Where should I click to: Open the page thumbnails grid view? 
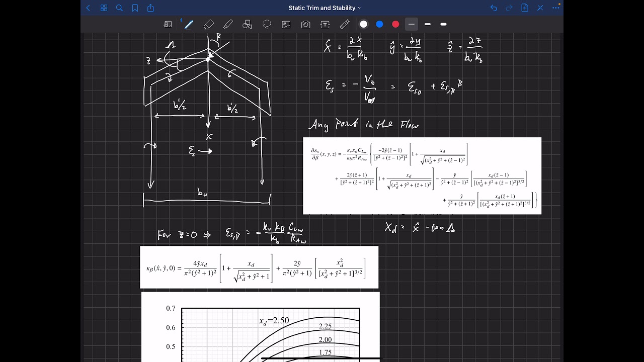(x=104, y=8)
